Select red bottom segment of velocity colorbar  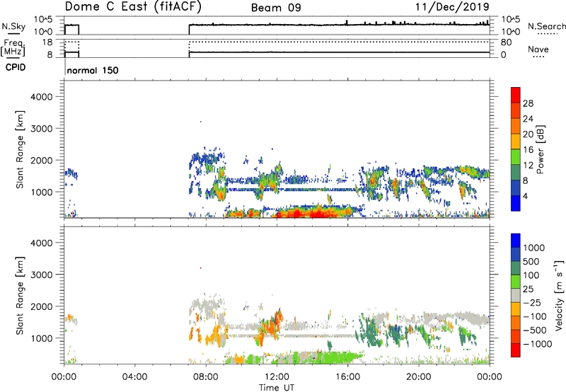pyautogui.click(x=516, y=350)
